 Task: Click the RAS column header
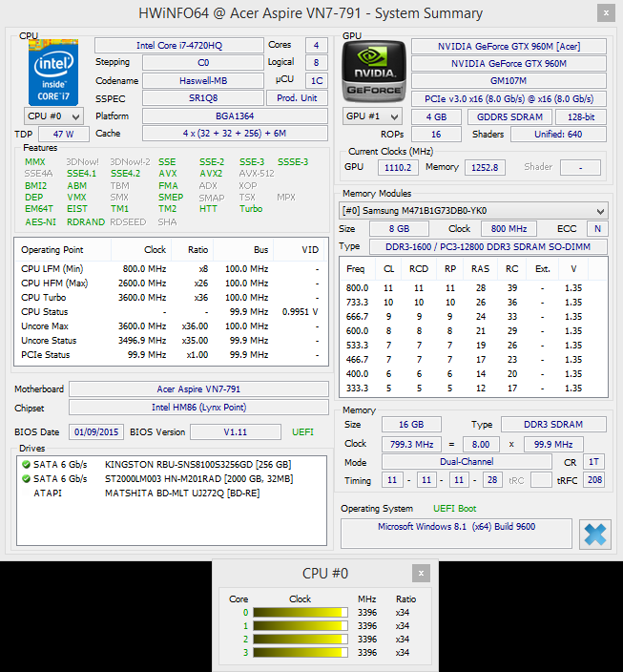point(480,269)
